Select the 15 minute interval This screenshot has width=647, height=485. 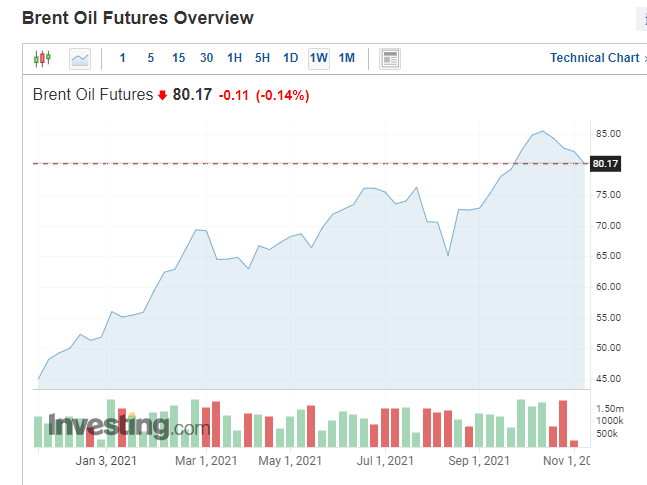click(x=178, y=58)
